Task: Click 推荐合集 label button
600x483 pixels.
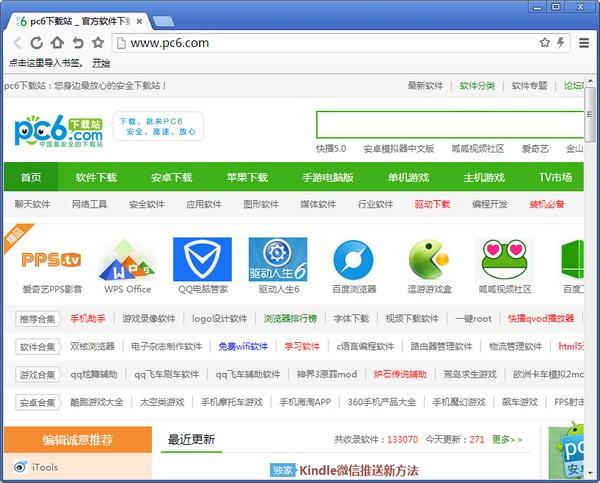Action: (x=38, y=319)
